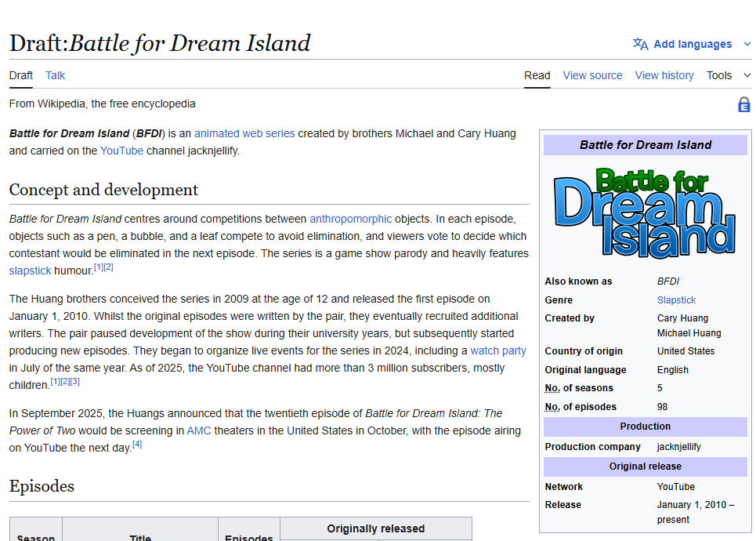Viewport: 756px width, 541px height.
Task: Click the Battle for Dream Island logo image
Action: click(x=645, y=212)
